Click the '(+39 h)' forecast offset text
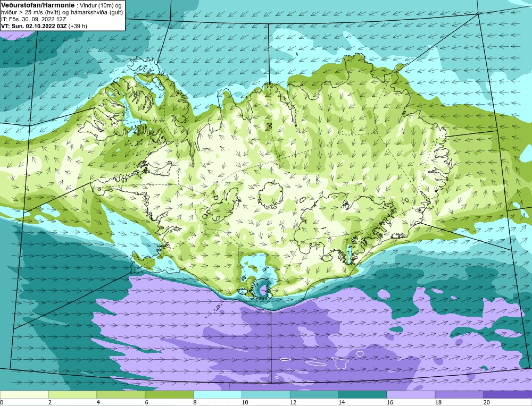Screen dimensions: 532x406 coord(78,26)
